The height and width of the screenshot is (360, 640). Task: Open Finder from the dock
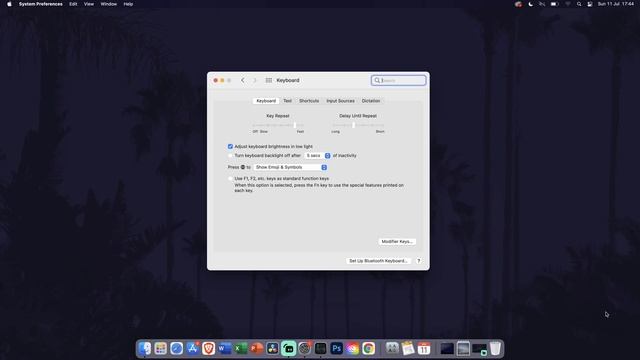144,349
